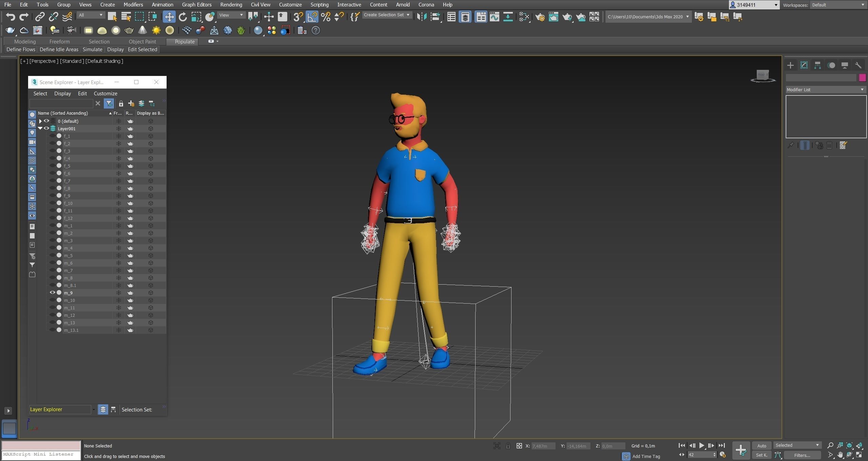Open the Display command panel tab
This screenshot has width=868, height=461.
pyautogui.click(x=845, y=65)
